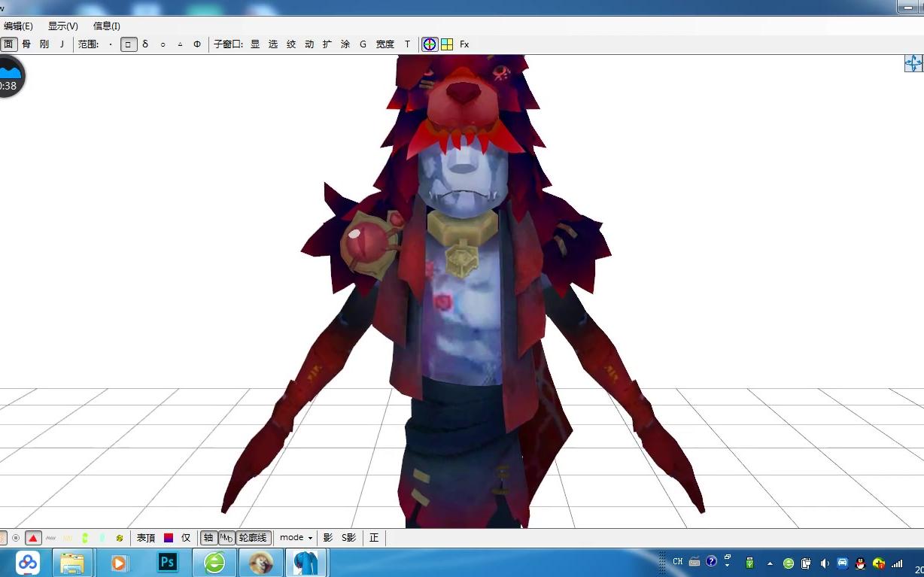Click the bottom toolbar radio-circle icon
The image size is (924, 577).
coord(16,538)
